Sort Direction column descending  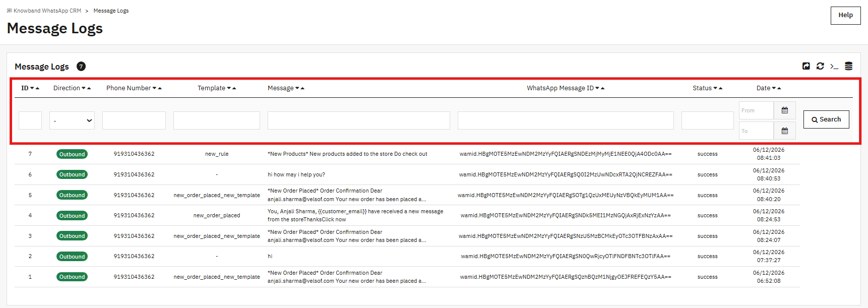click(x=84, y=88)
